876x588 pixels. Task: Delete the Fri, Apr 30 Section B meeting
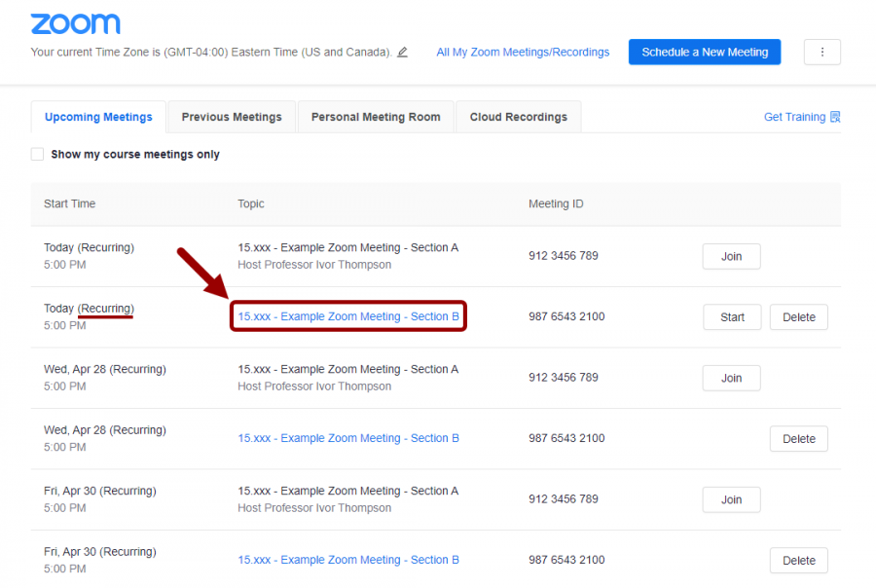798,560
